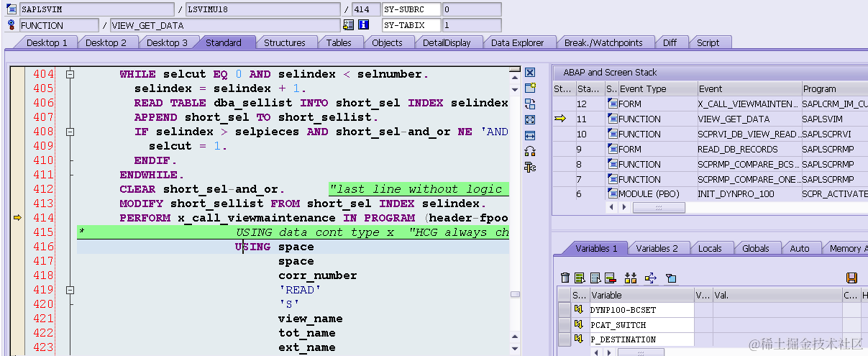The height and width of the screenshot is (356, 868).
Task: Click the blue arrows icon in Variables toolbar
Action: point(651,278)
